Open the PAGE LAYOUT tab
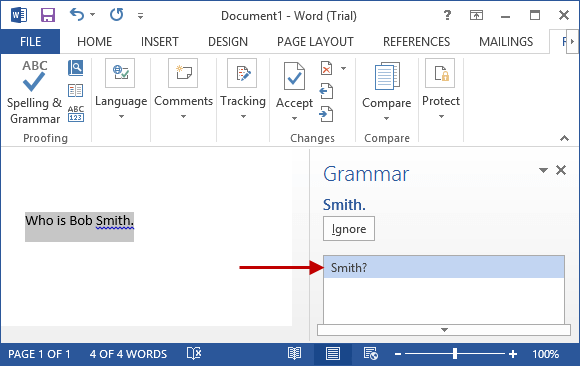This screenshot has width=580, height=366. (315, 41)
